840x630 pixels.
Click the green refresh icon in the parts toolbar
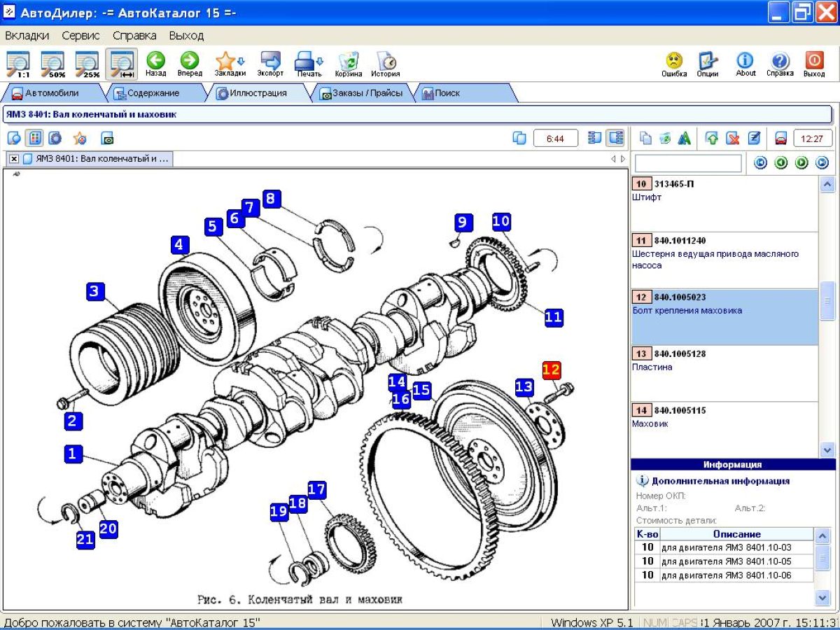[x=665, y=138]
